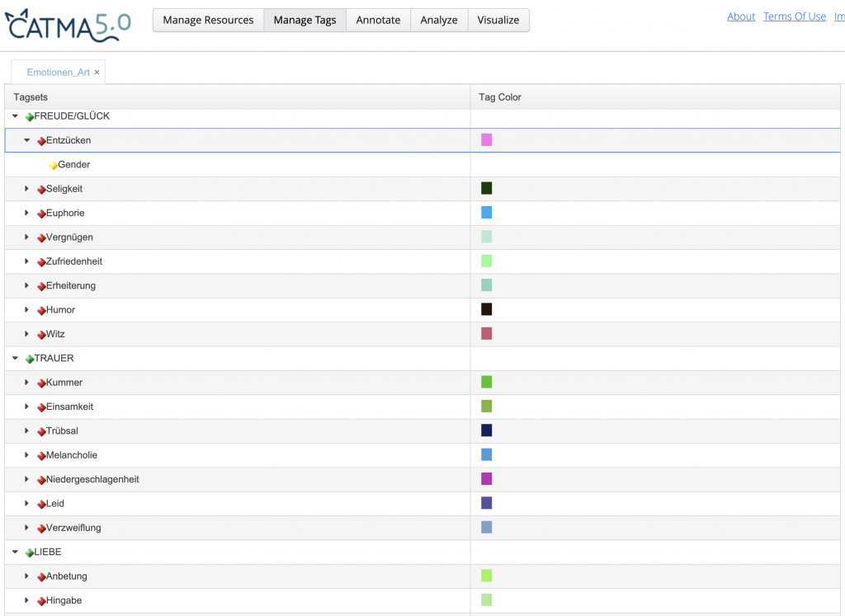
Task: Click the navy swatch for Trübsal
Action: (487, 430)
